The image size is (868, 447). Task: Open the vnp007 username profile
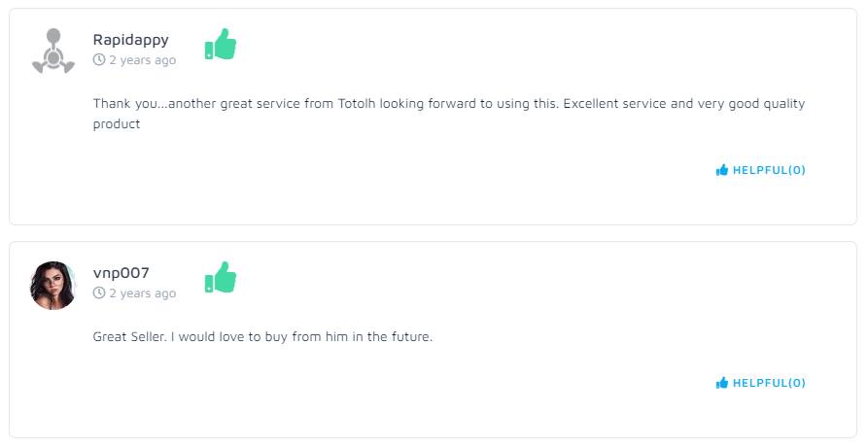(122, 273)
